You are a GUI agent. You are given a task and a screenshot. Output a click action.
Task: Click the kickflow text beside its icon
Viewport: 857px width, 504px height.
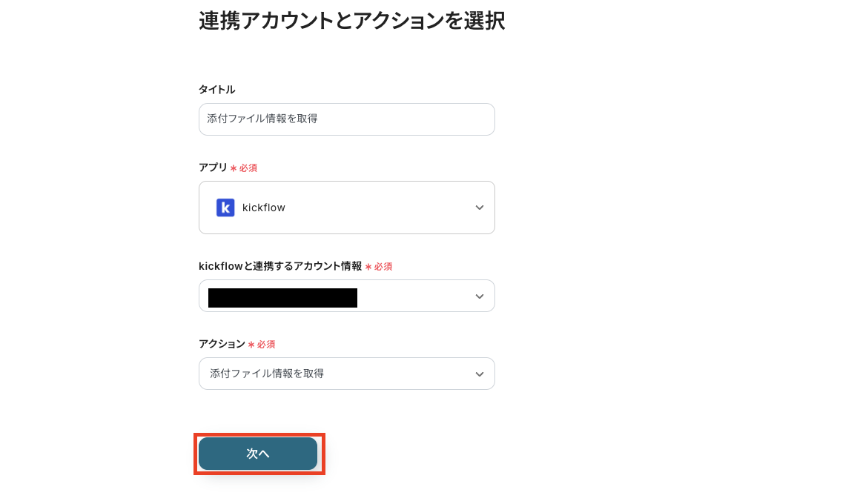[x=263, y=208]
